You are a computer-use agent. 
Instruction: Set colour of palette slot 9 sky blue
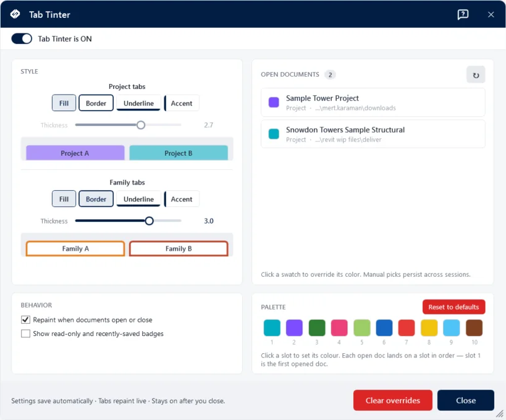tap(451, 328)
